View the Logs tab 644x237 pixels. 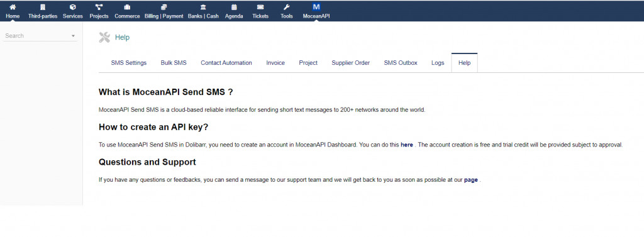[438, 63]
